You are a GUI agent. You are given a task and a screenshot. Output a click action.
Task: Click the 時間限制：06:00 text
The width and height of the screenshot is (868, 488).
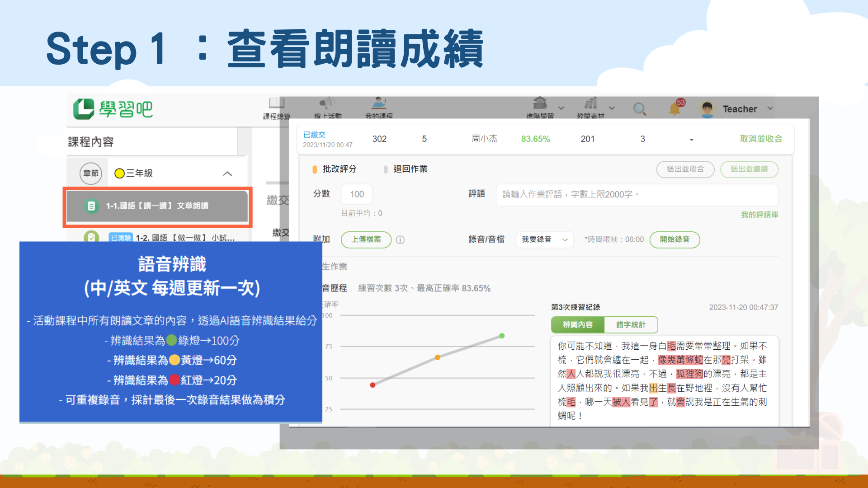click(614, 239)
